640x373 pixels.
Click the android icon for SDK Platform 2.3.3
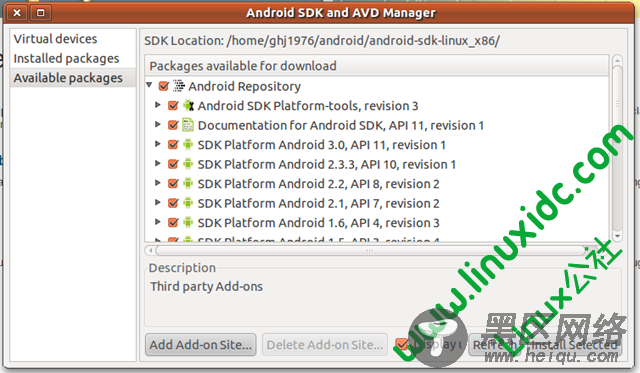click(x=188, y=164)
